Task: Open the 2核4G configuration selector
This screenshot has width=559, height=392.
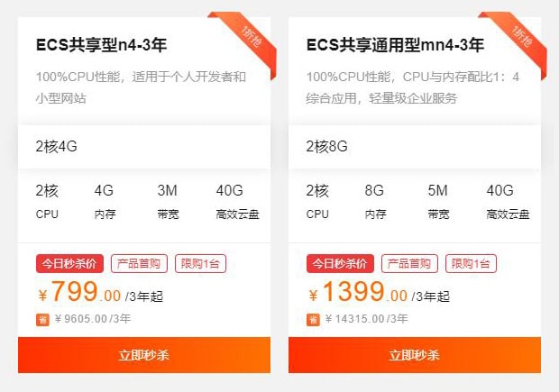Action: click(144, 147)
